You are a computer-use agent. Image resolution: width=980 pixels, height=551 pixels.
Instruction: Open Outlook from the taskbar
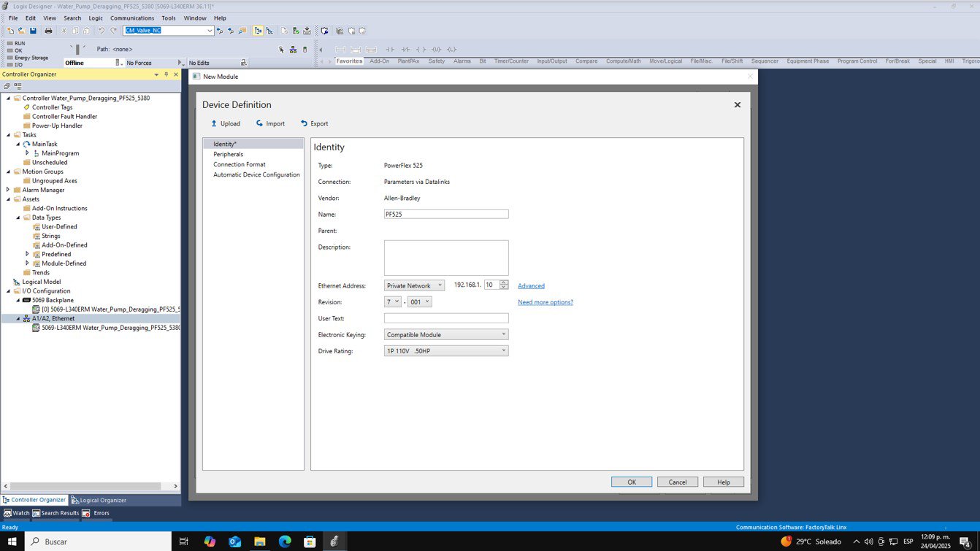pyautogui.click(x=234, y=542)
